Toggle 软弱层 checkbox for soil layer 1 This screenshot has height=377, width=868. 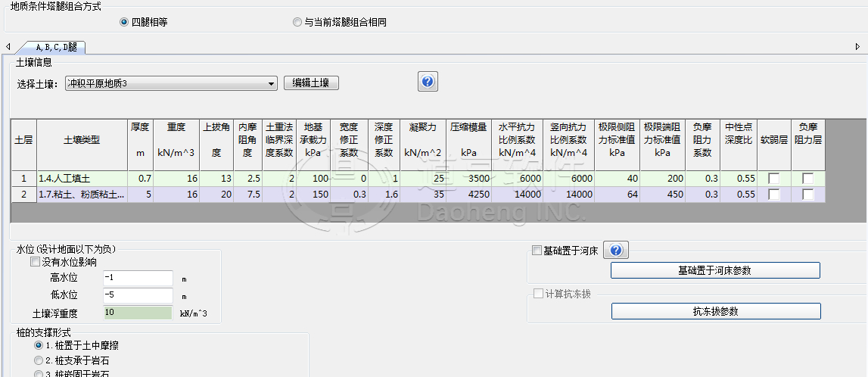click(774, 179)
